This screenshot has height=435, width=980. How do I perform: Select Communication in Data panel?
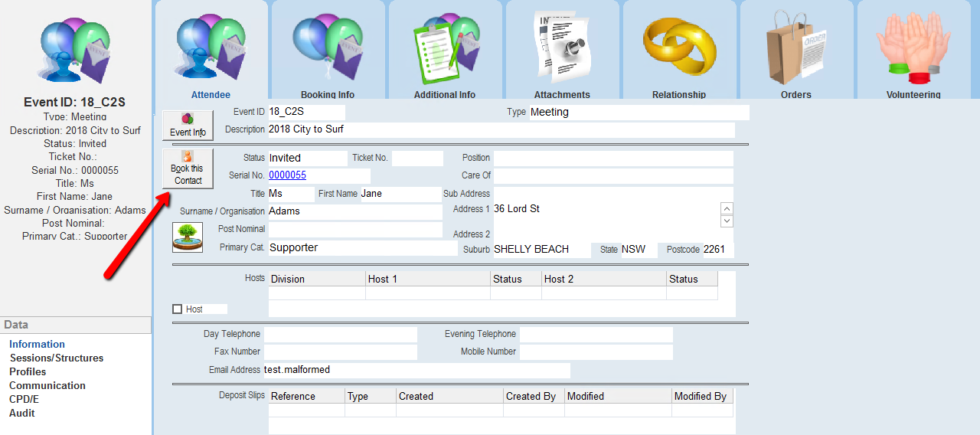(x=47, y=385)
